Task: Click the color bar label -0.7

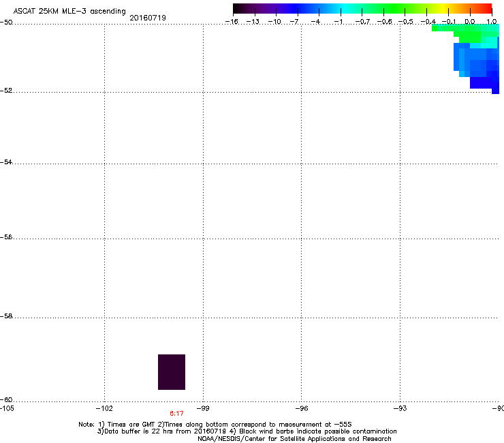Action: pyautogui.click(x=362, y=22)
